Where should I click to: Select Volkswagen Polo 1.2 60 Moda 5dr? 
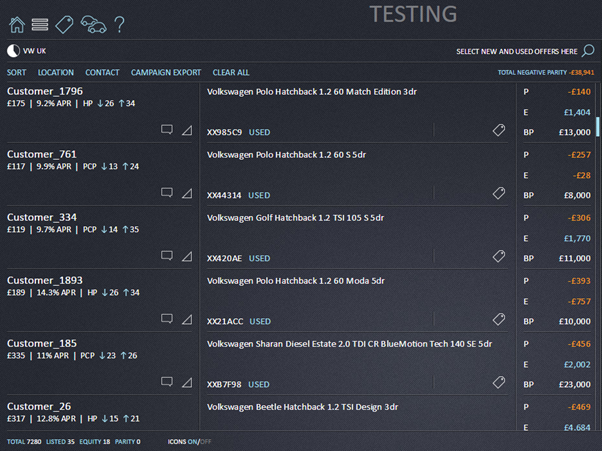296,281
